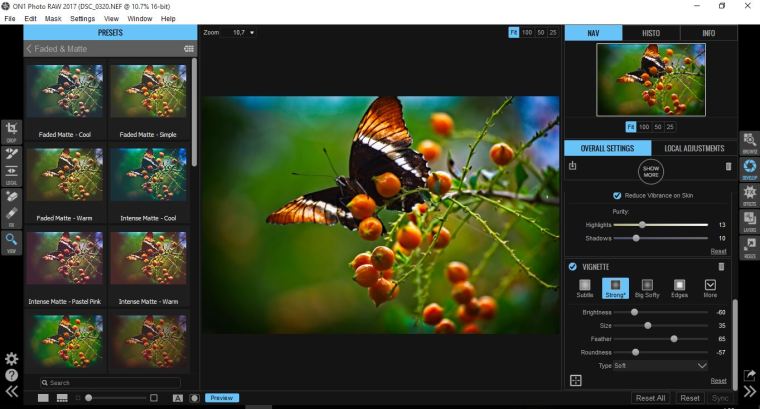Image resolution: width=760 pixels, height=409 pixels.
Task: Disable the Vignette pane checkbox
Action: click(x=572, y=267)
